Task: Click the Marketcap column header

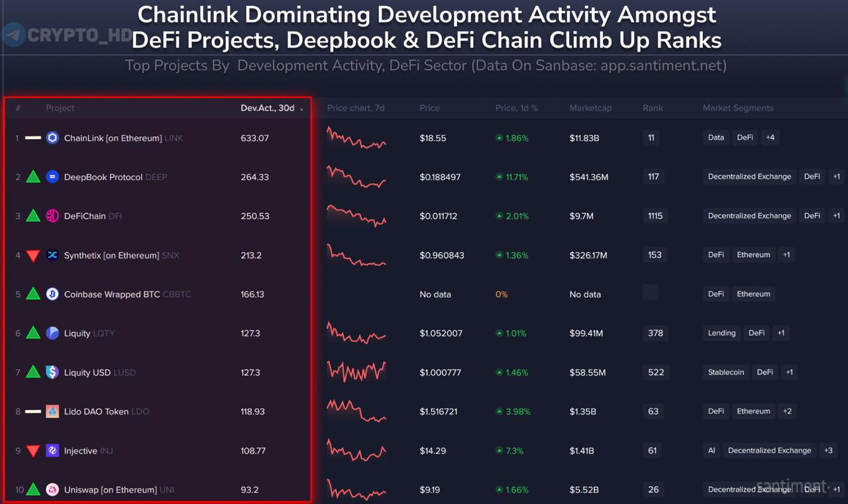Action: tap(590, 108)
